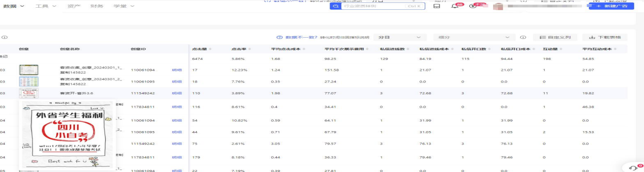The width and height of the screenshot is (644, 172).
Task: Open 明细 for the row with 116 clicks
Action: point(177,107)
